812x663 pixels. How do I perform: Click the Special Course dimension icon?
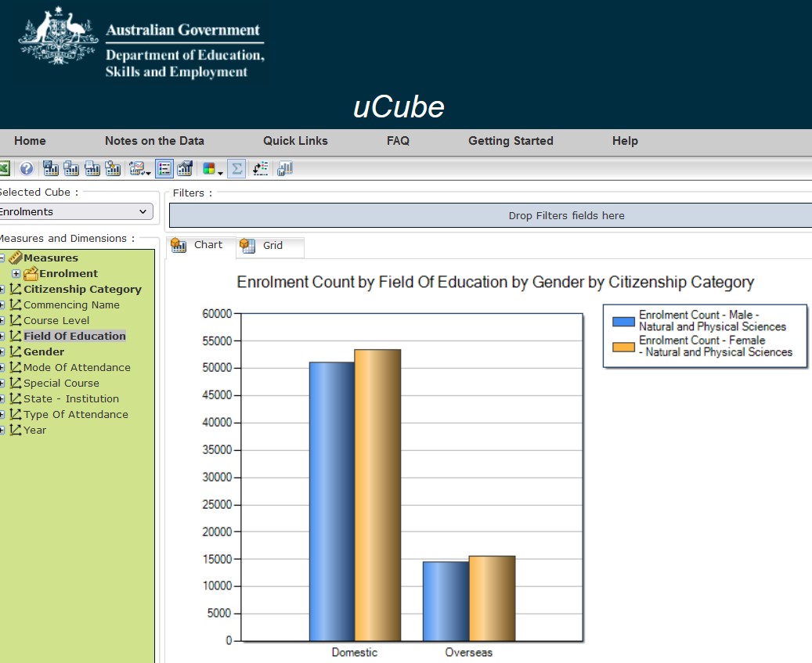16,383
